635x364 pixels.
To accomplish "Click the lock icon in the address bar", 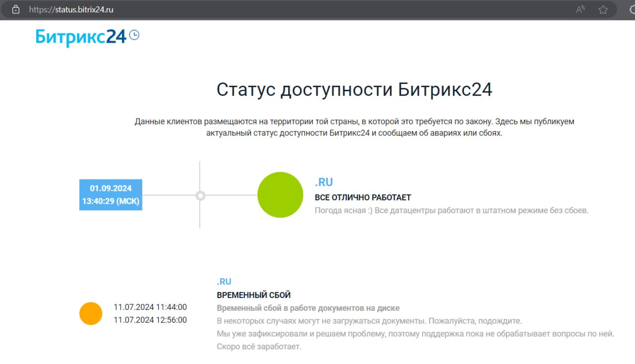I will coord(15,9).
